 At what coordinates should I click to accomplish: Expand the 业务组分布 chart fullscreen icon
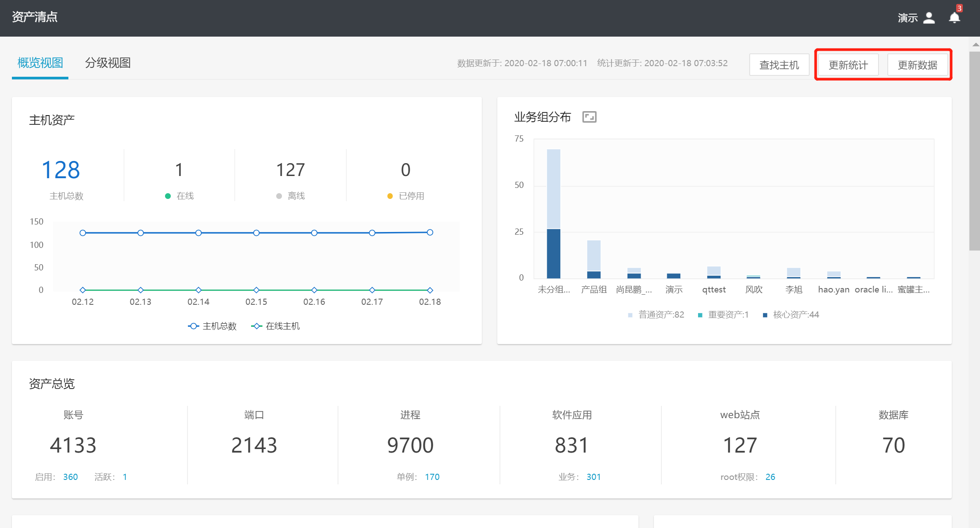pyautogui.click(x=589, y=117)
